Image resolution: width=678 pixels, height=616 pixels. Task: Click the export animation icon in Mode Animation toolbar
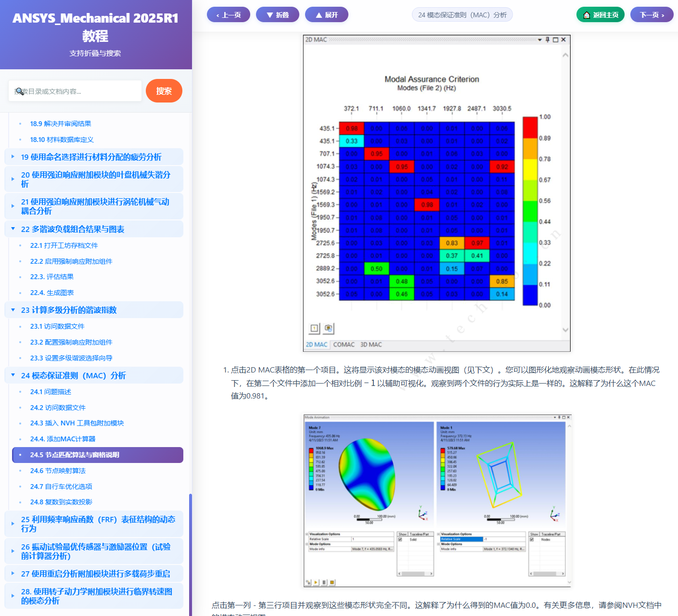coord(308,582)
